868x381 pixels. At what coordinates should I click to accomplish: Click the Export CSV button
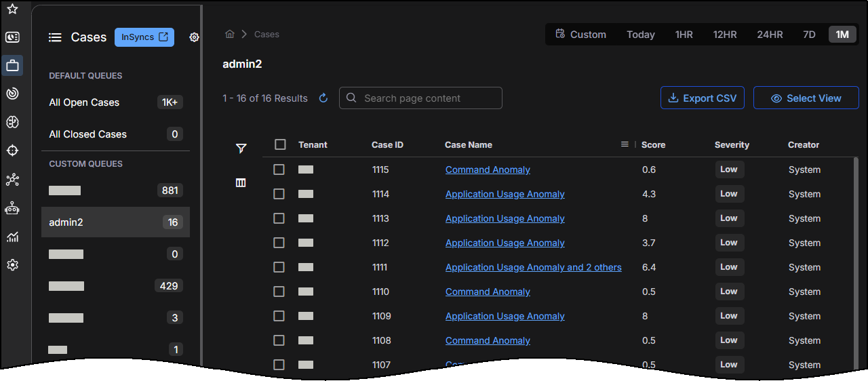pos(703,98)
